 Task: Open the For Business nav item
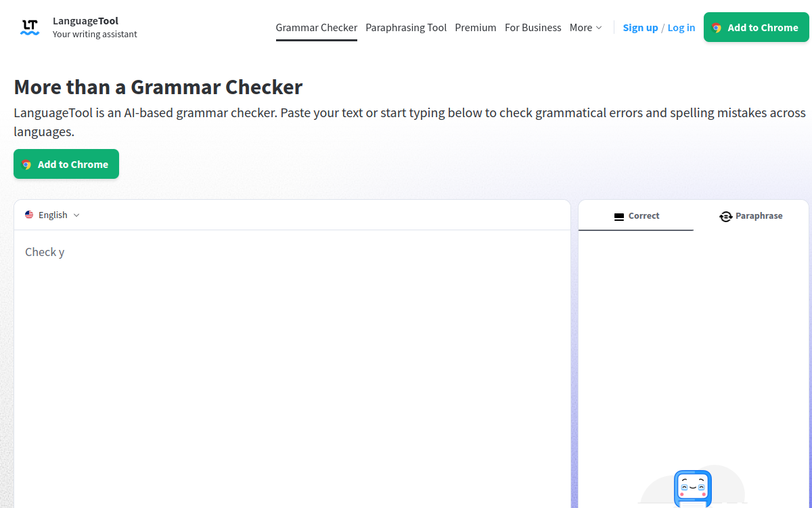[x=533, y=28]
